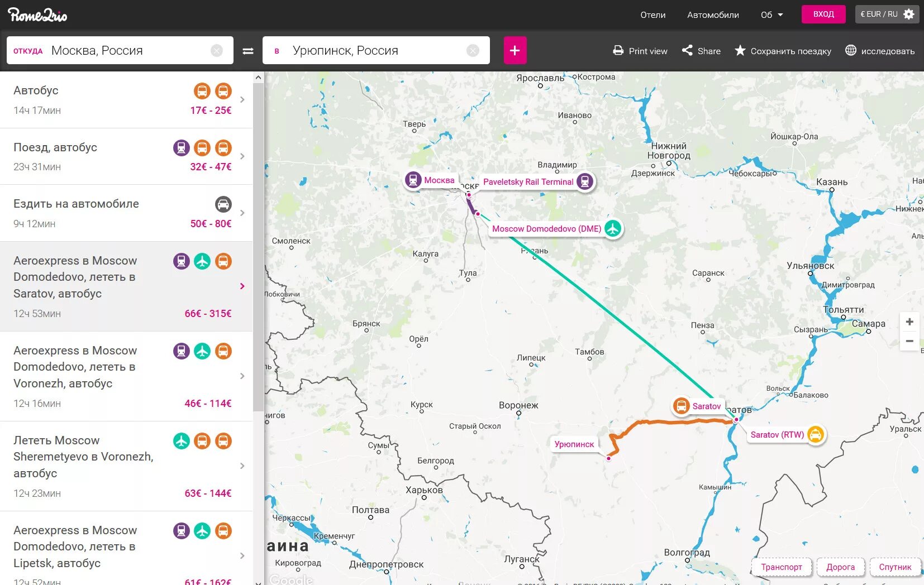Image resolution: width=924 pixels, height=585 pixels.
Task: Click the ВХОД login button
Action: coord(823,13)
